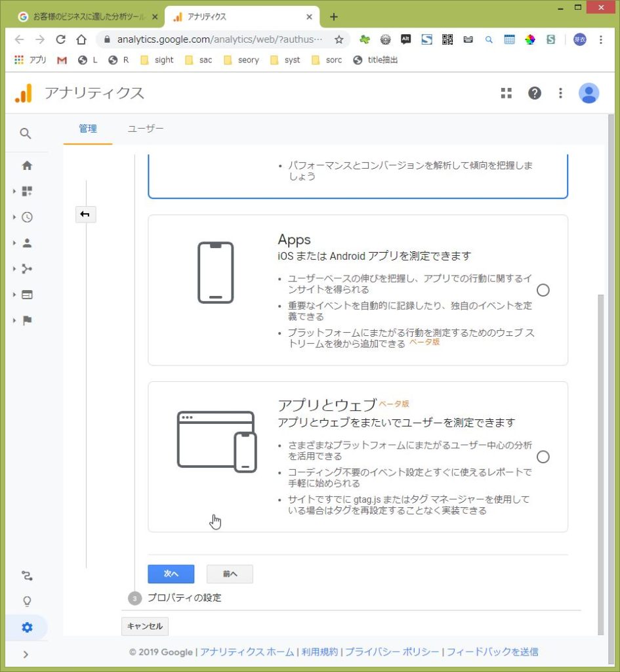Open the sight bookmark folder

(x=157, y=60)
